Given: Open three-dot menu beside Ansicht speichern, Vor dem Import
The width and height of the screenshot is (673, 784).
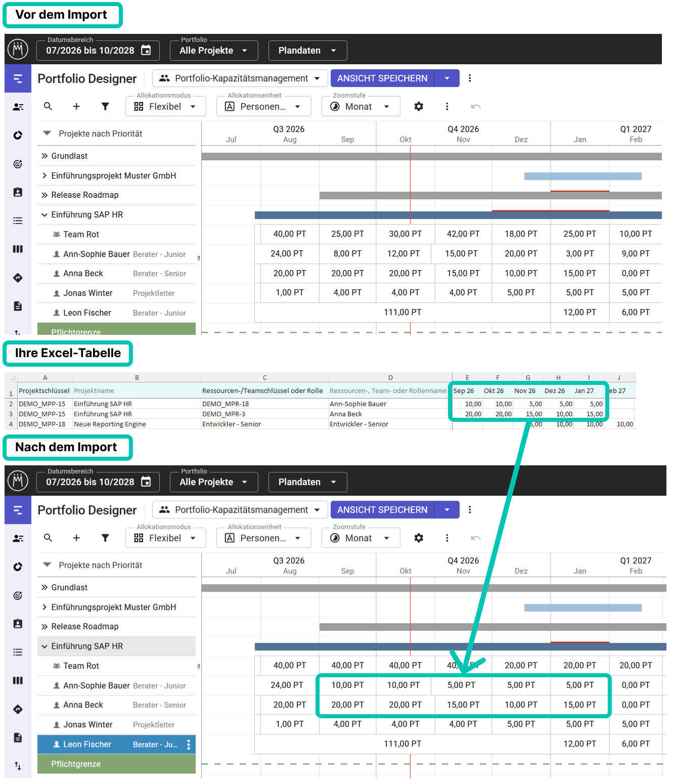Looking at the screenshot, I should click(x=470, y=78).
